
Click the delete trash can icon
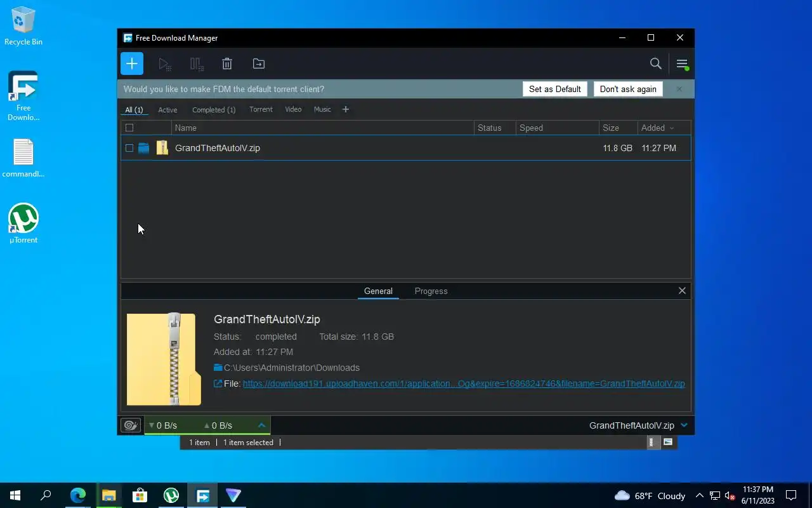click(227, 63)
